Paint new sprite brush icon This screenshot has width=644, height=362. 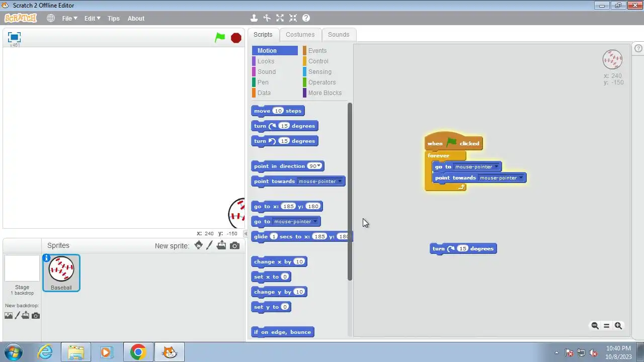click(210, 245)
